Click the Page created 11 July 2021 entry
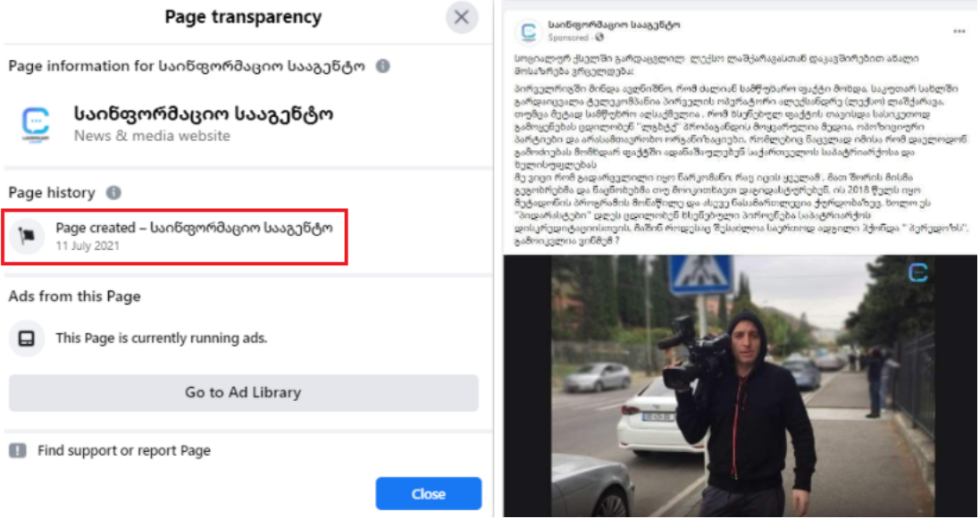 coord(175,237)
